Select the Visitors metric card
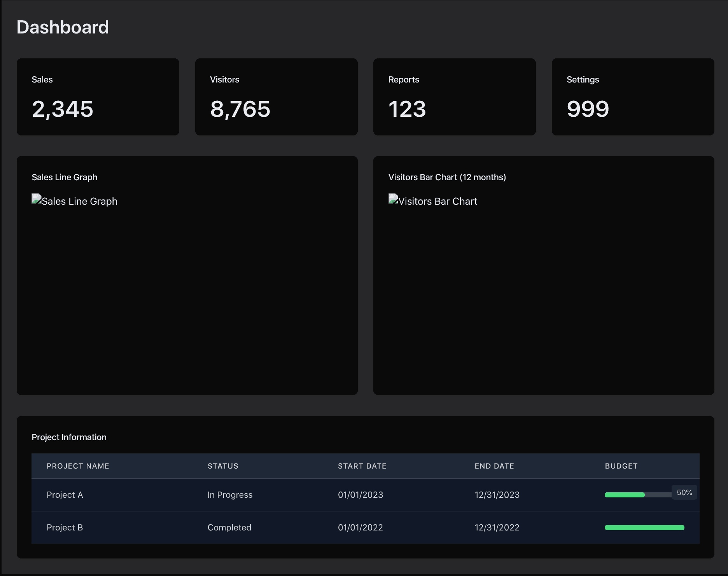Screen dimensions: 728x576 [276, 97]
